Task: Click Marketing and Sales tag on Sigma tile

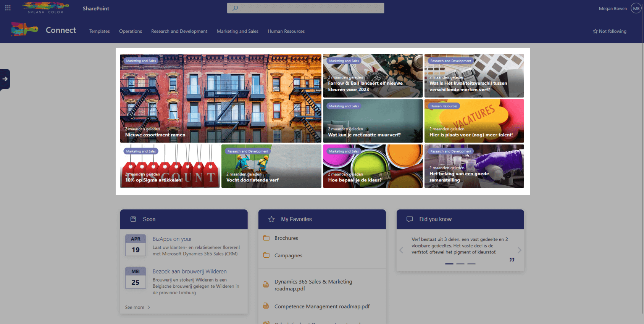Action: coord(141,151)
